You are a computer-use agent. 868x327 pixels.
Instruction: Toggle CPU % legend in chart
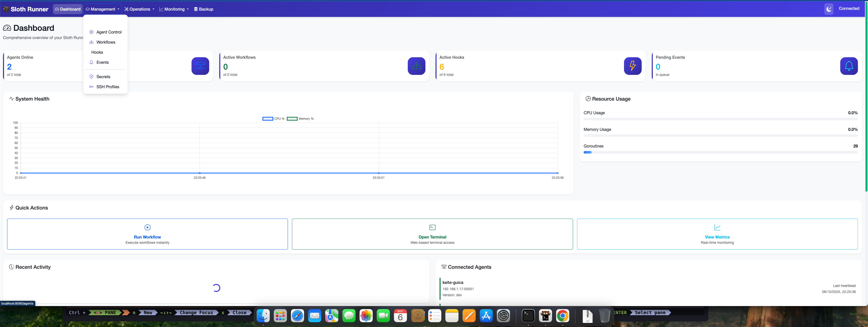click(x=273, y=118)
